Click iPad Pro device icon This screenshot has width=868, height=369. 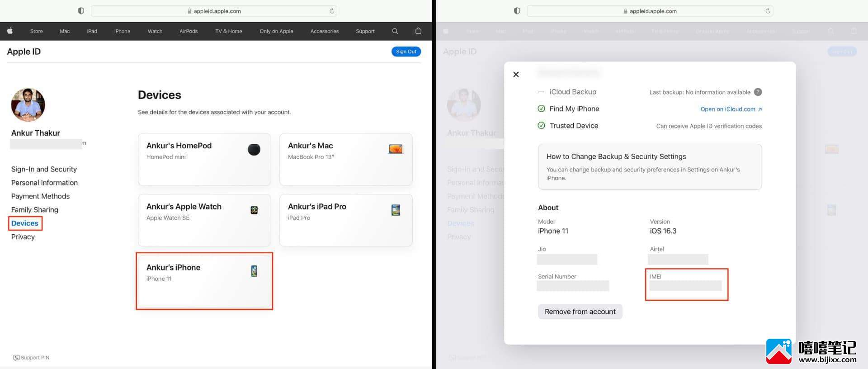click(x=396, y=210)
